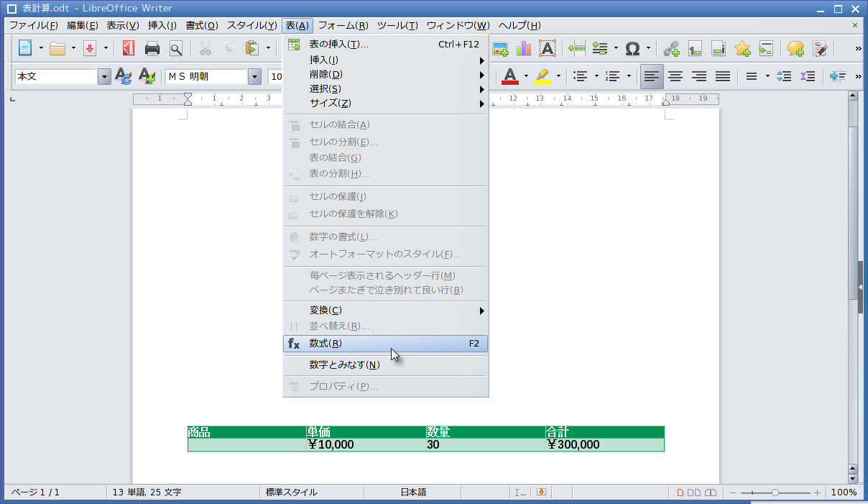868x504 pixels.
Task: Insert a text box
Action: tap(548, 48)
